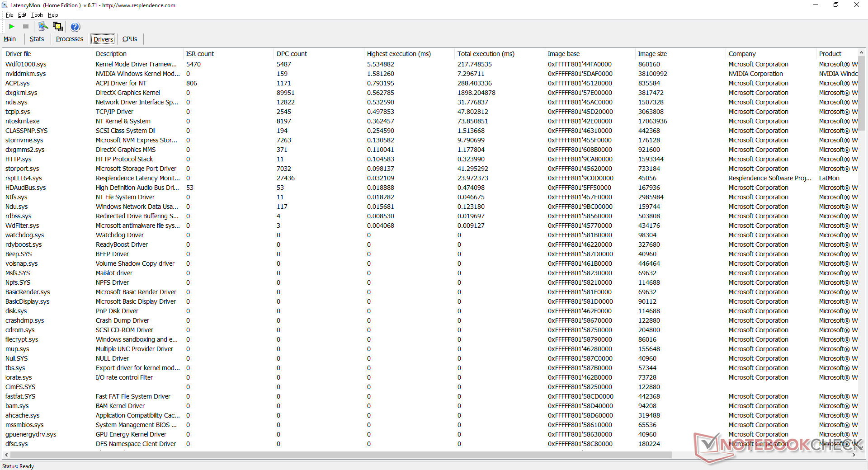Sort by Highest execution (ms) column header

click(x=409, y=54)
